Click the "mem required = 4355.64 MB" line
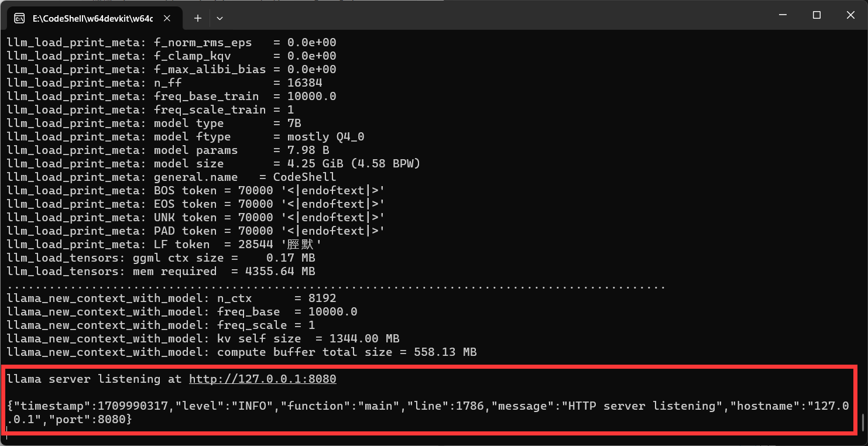The image size is (868, 446). (161, 272)
